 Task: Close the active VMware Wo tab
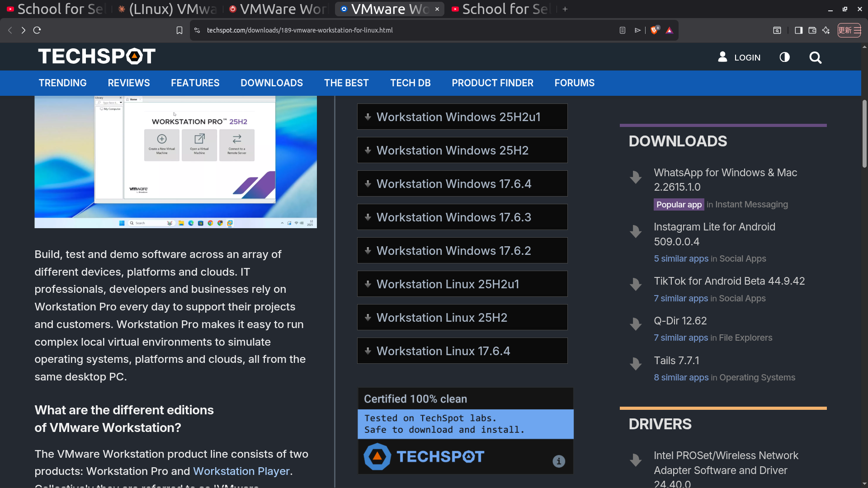[437, 9]
